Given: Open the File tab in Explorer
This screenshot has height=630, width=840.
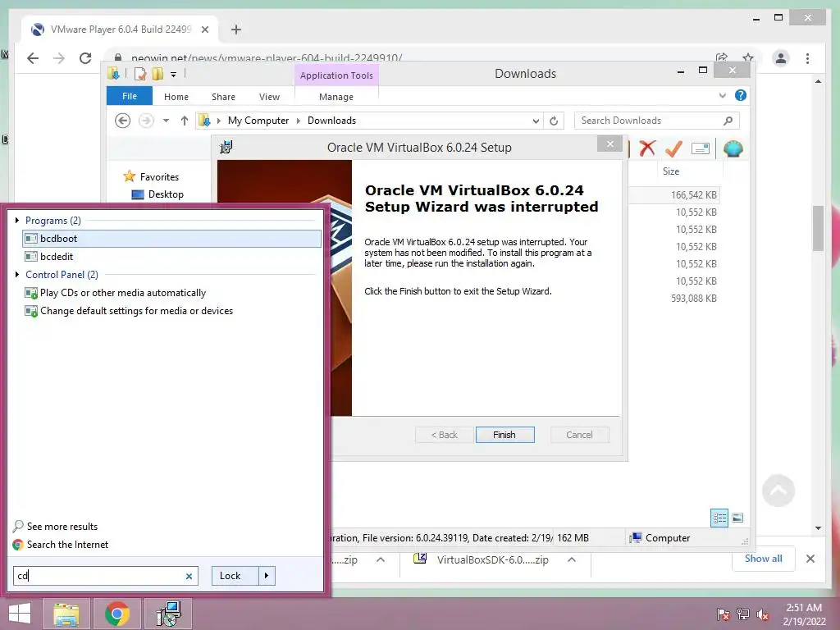Looking at the screenshot, I should 130,96.
